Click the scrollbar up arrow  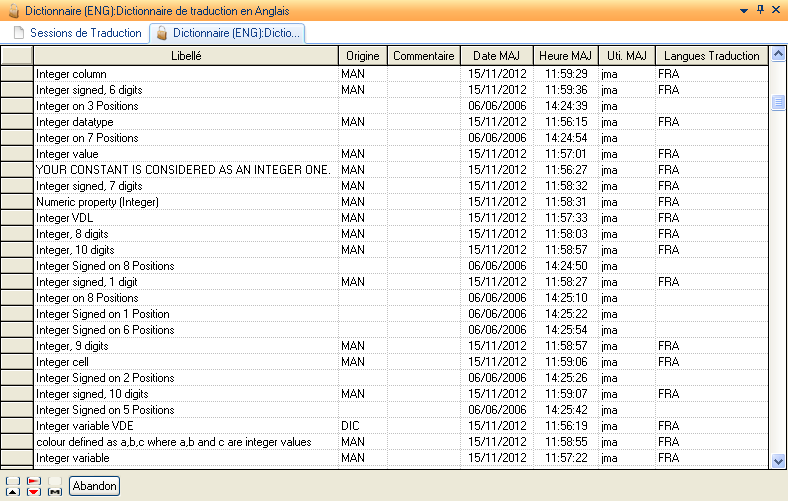point(779,74)
